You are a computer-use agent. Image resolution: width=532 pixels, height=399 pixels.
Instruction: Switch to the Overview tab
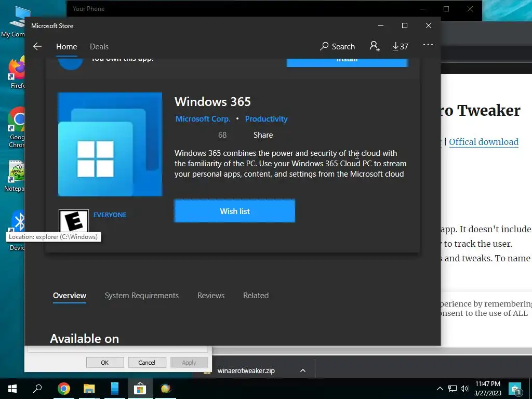click(70, 296)
